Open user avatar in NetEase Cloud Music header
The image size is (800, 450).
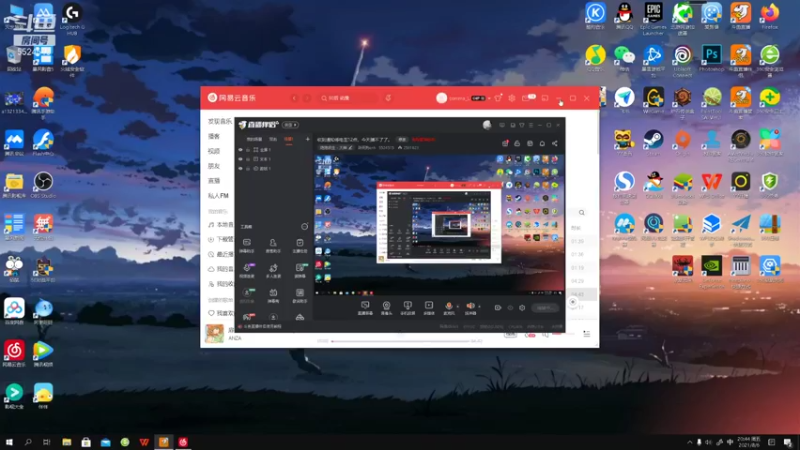pos(442,98)
